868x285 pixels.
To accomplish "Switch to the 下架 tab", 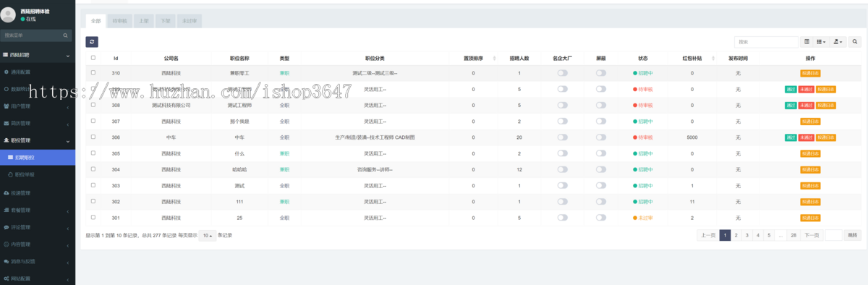I will click(x=165, y=21).
